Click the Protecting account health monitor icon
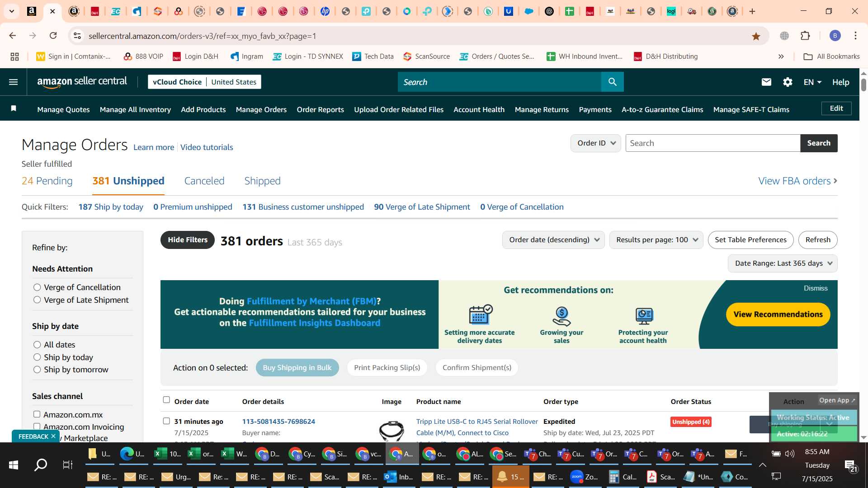This screenshot has height=488, width=868. pos(644,316)
